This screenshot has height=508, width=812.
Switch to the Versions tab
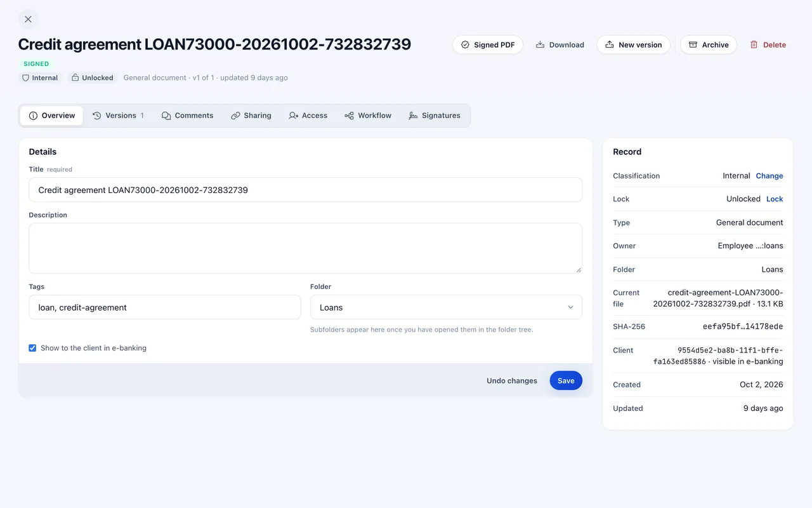point(118,116)
